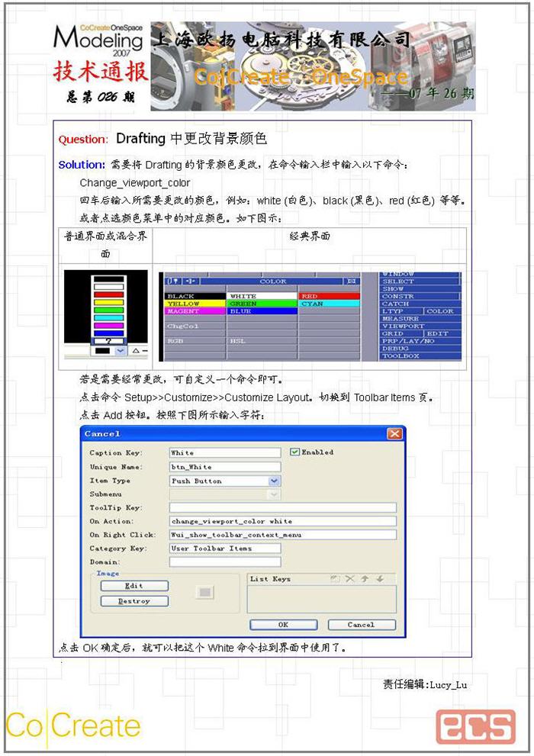The width and height of the screenshot is (534, 756).
Task: Click the triangle icon beside the color dropdown
Action: pos(136,350)
